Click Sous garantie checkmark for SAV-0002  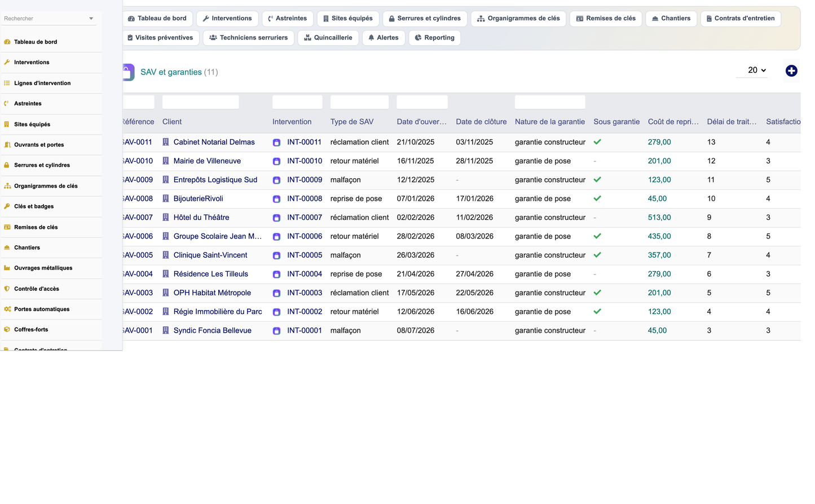click(x=597, y=311)
